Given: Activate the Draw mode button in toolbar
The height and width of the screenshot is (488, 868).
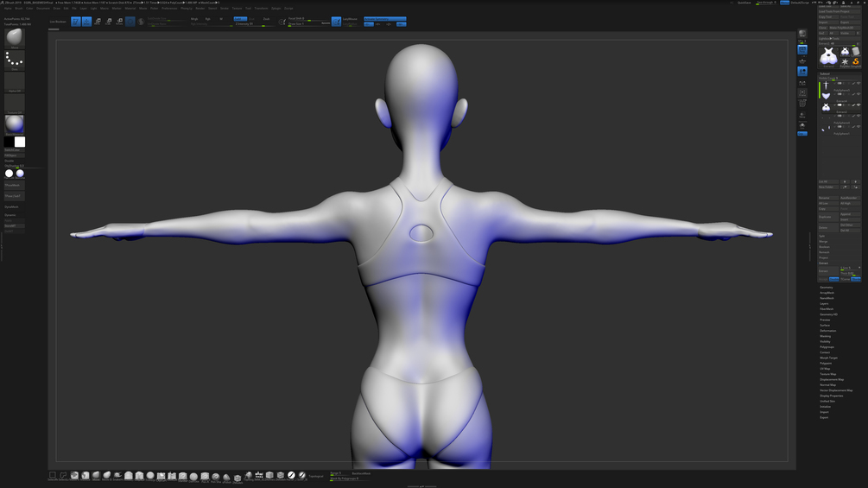Looking at the screenshot, I should click(86, 22).
